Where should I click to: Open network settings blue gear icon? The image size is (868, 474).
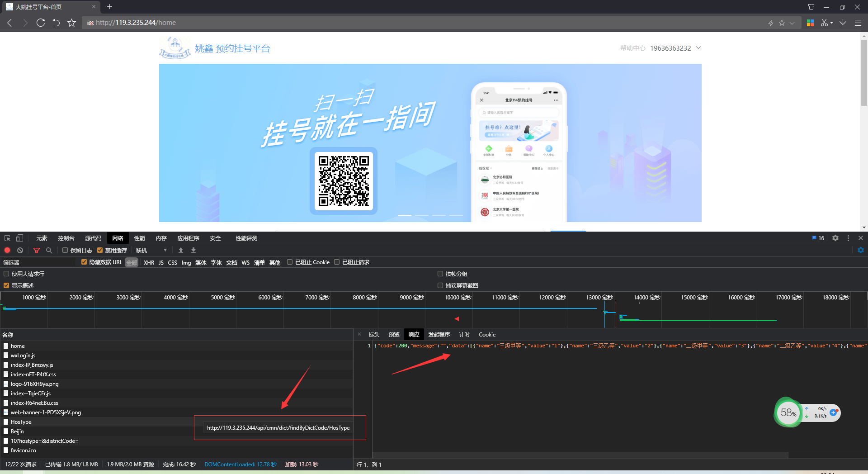click(x=861, y=250)
